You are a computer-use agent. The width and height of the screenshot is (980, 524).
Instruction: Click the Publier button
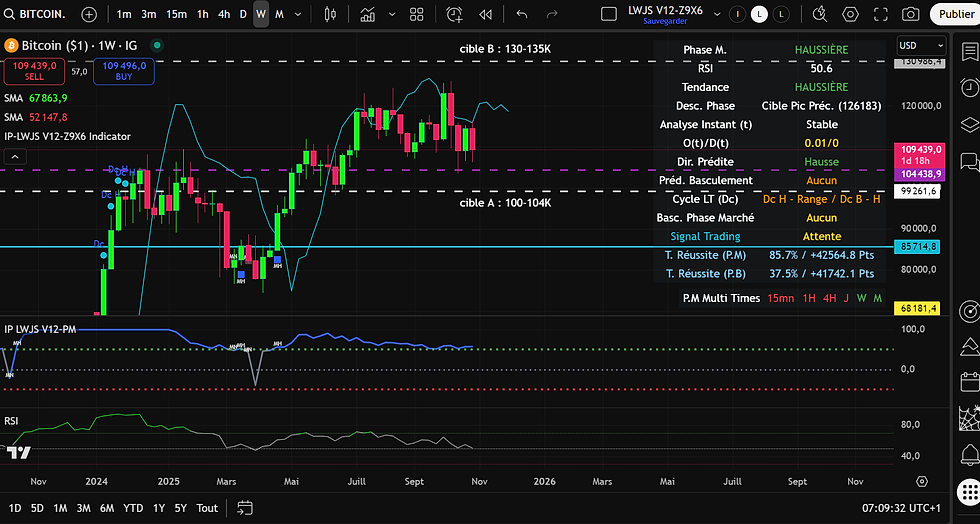click(x=956, y=14)
